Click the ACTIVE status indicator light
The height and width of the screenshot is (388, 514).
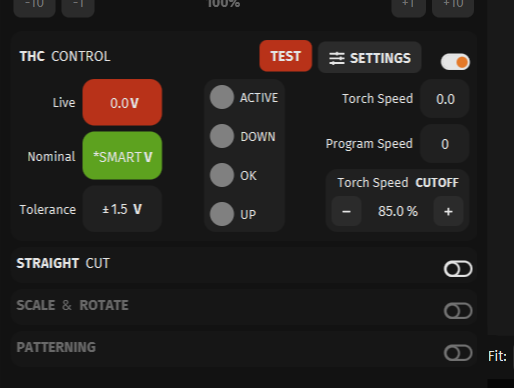[x=222, y=97]
